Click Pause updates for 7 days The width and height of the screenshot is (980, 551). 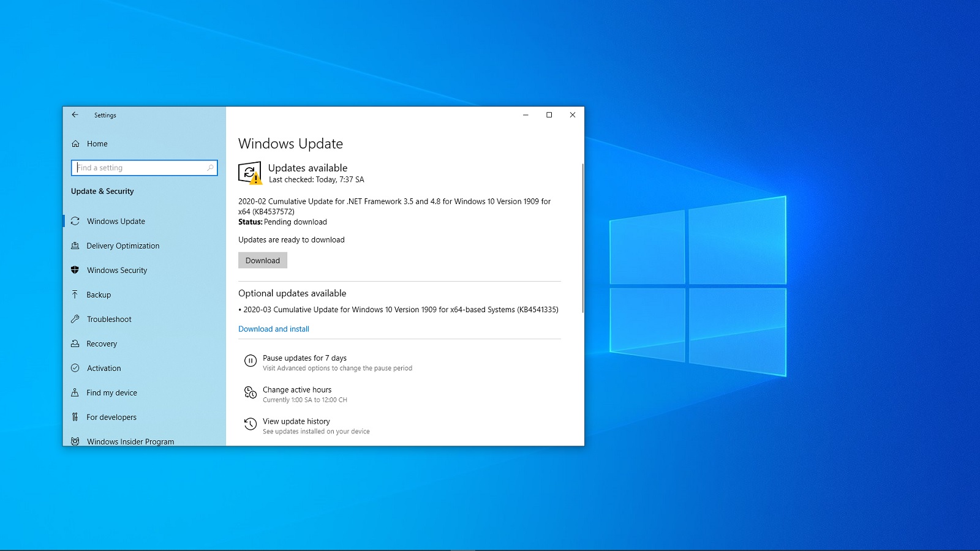pyautogui.click(x=304, y=358)
